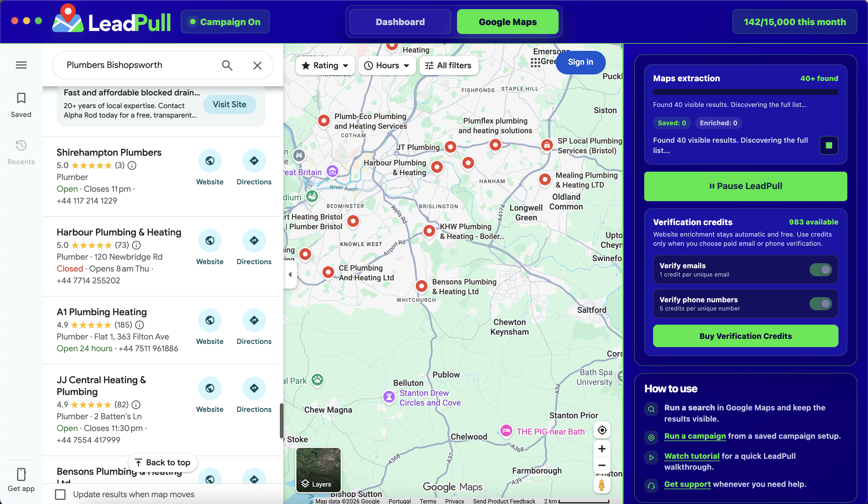
Task: Click the results list scrollbar
Action: tap(281, 421)
